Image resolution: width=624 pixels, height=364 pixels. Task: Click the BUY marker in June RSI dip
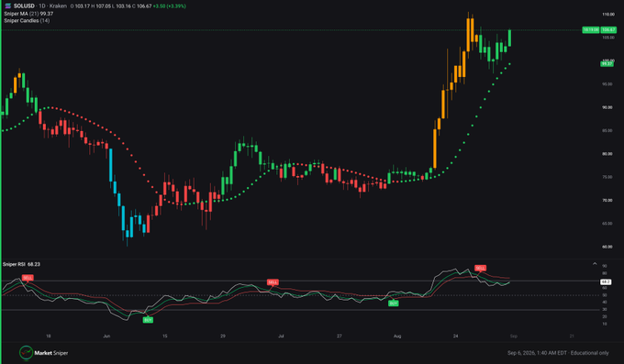click(148, 320)
